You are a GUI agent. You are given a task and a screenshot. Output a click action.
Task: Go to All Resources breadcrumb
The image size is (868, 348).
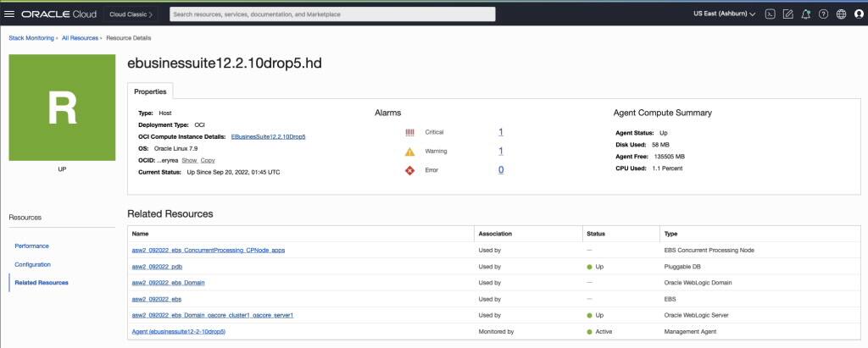coord(80,38)
